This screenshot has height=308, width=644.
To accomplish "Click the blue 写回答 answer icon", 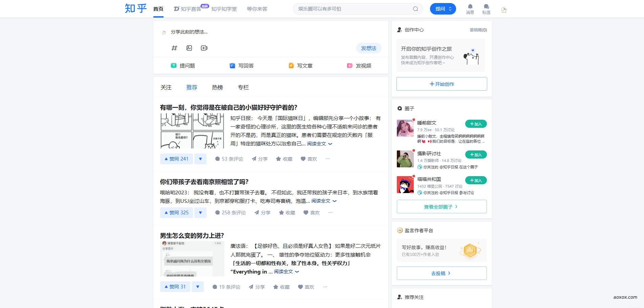I will (x=232, y=66).
